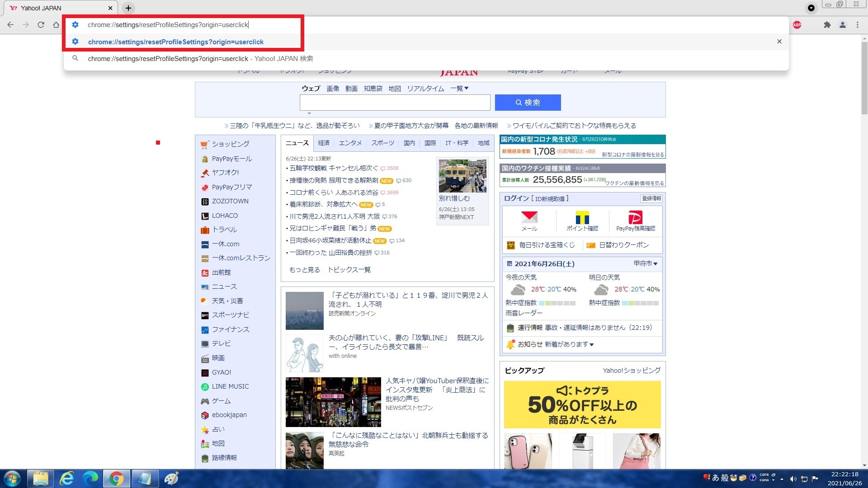
Task: Open the 地域 news tab
Action: click(484, 143)
